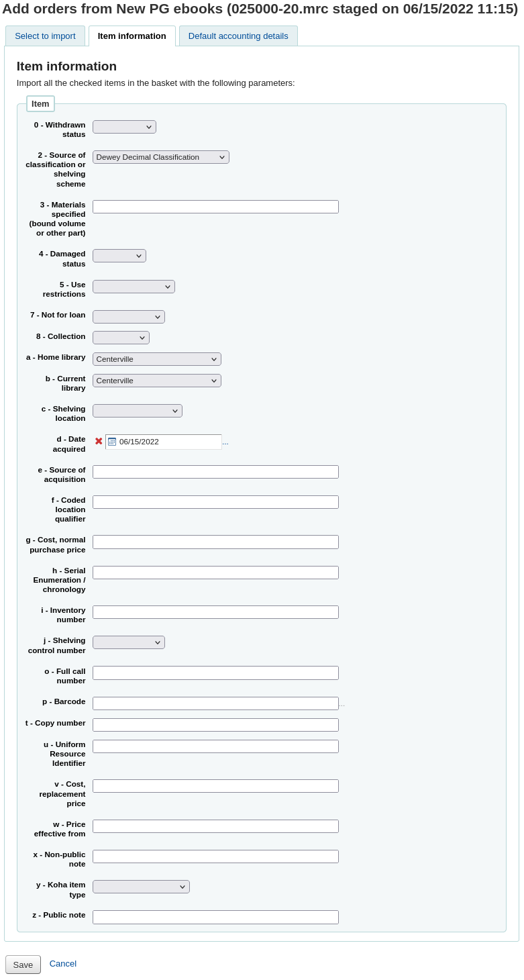Open the Not for loan dropdown

(128, 316)
